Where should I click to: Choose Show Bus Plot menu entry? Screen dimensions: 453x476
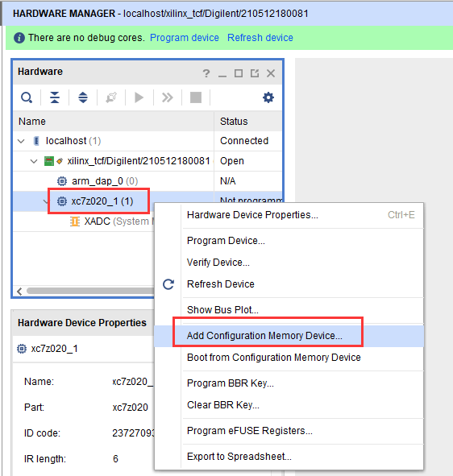289,309
